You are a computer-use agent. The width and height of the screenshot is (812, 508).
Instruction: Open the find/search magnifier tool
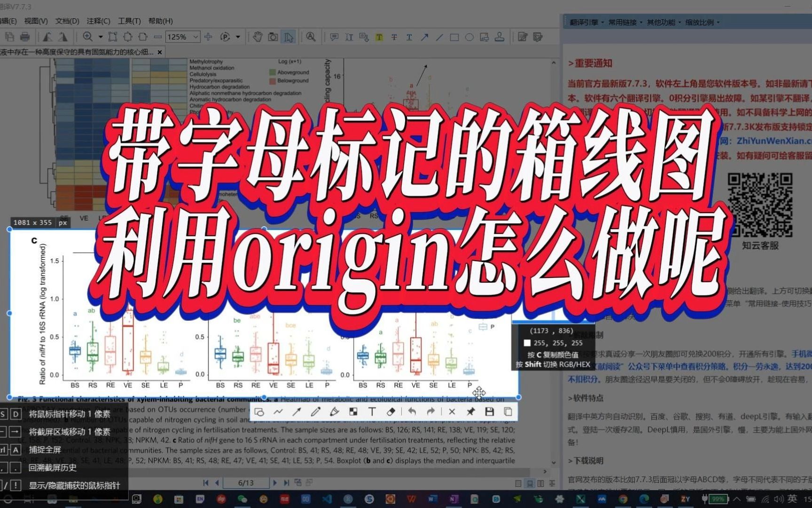tap(311, 37)
